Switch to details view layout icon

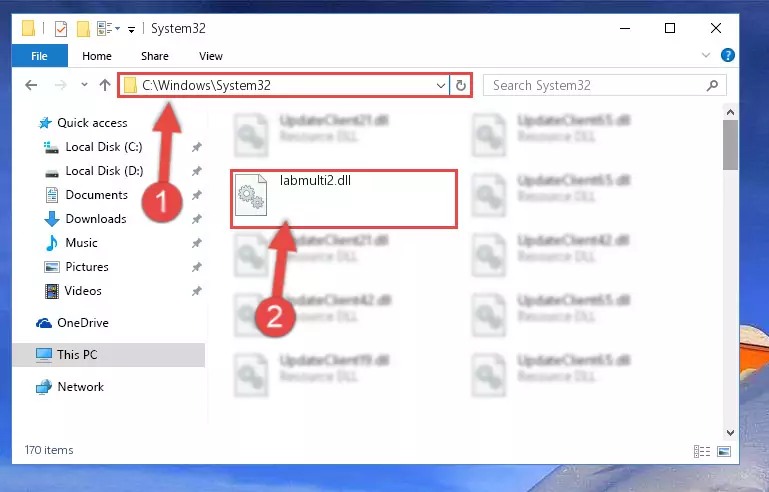point(702,451)
